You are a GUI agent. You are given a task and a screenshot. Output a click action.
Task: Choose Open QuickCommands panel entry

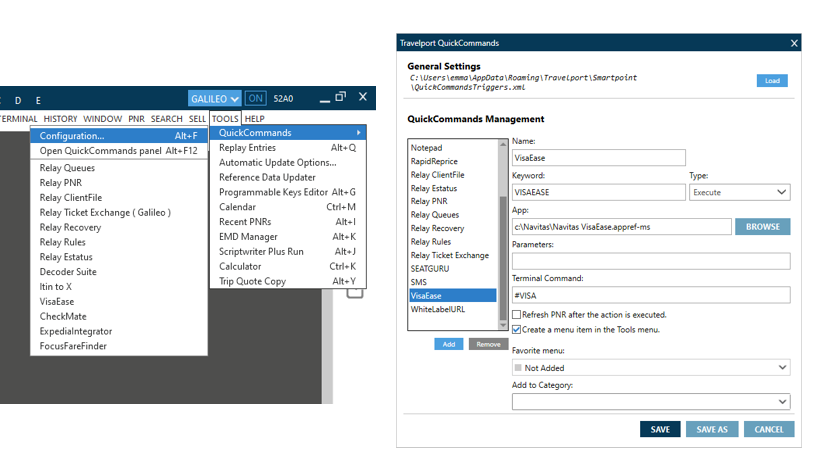point(119,151)
